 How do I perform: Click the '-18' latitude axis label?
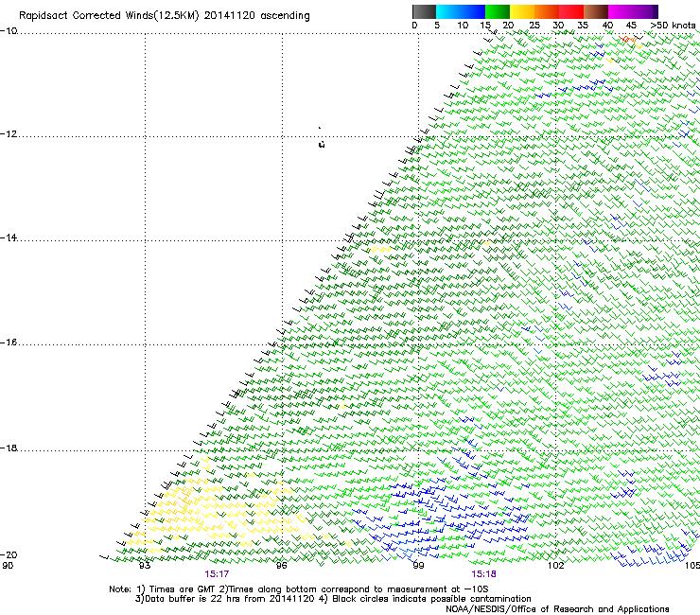pos(9,448)
